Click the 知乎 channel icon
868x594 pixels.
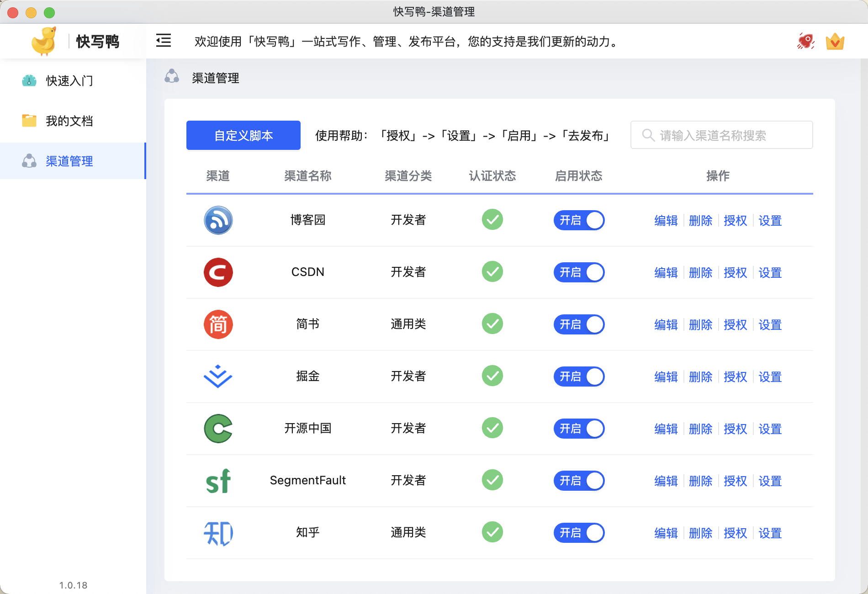pyautogui.click(x=218, y=532)
